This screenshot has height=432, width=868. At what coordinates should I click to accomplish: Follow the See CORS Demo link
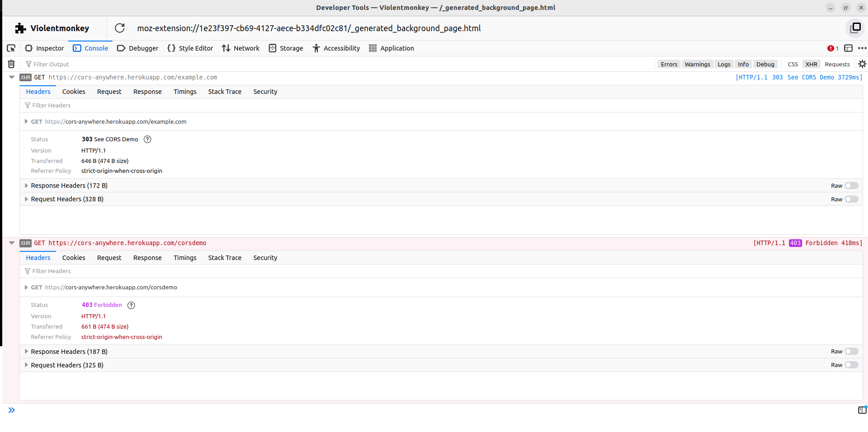pos(811,77)
